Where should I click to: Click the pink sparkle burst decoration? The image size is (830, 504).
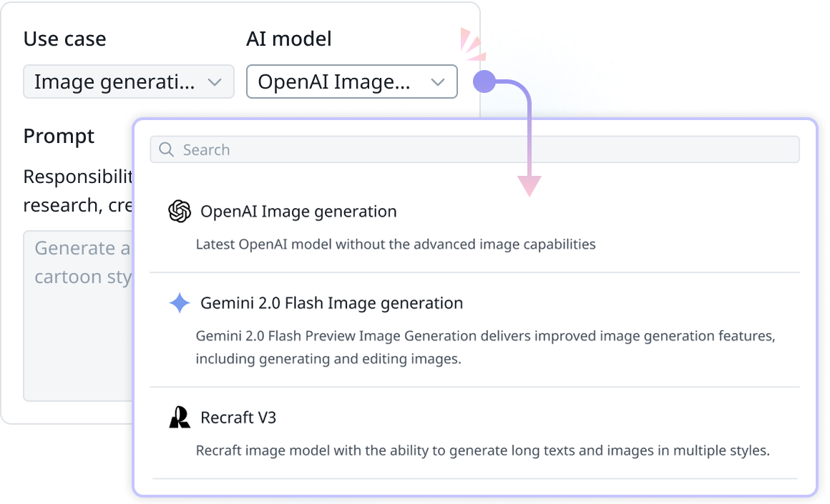tap(474, 44)
